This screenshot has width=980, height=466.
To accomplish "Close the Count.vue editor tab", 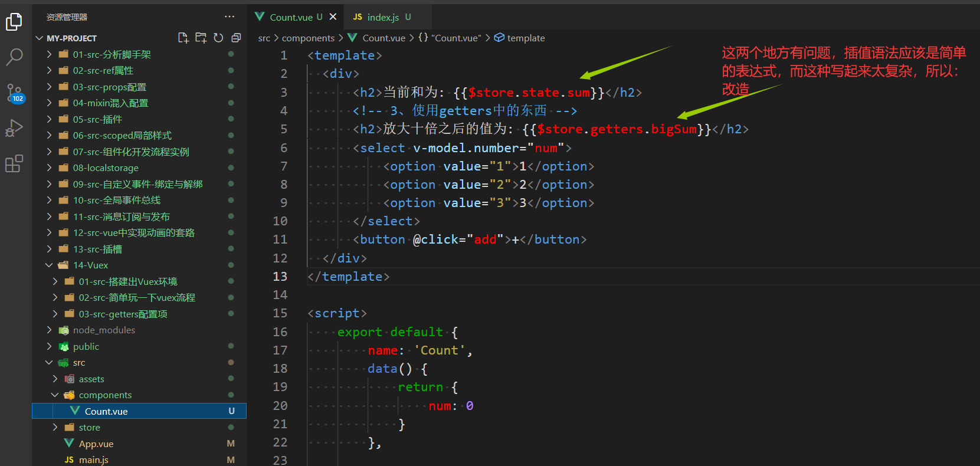I will [333, 17].
